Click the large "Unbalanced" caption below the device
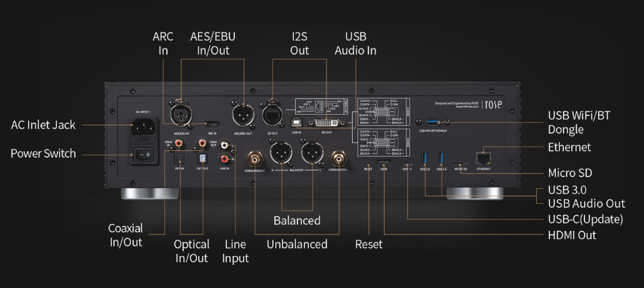 [297, 244]
